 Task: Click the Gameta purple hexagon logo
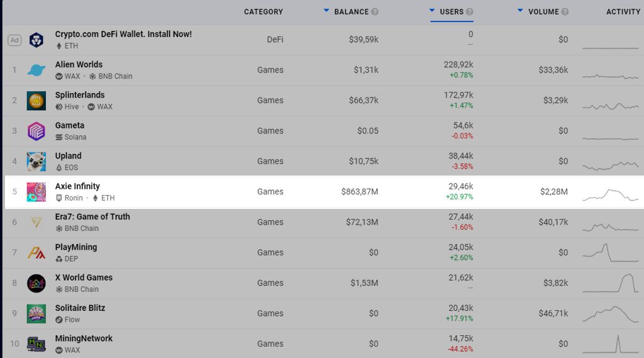36,131
